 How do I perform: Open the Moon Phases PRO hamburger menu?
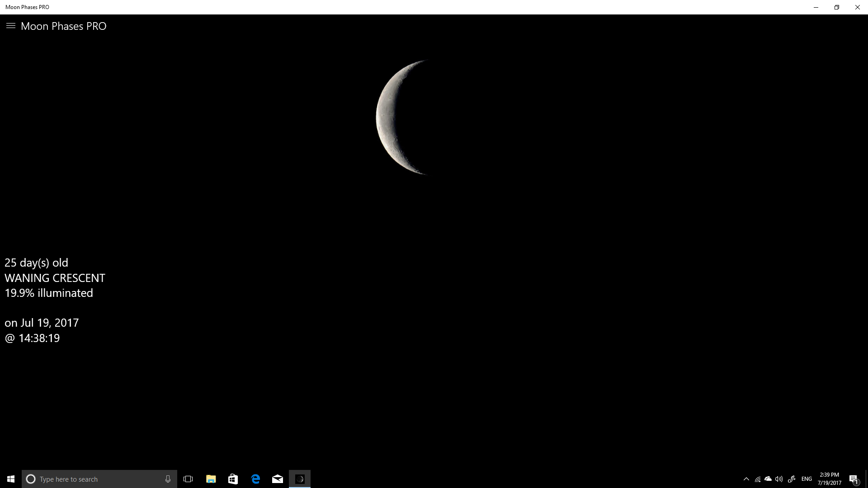[x=10, y=26]
